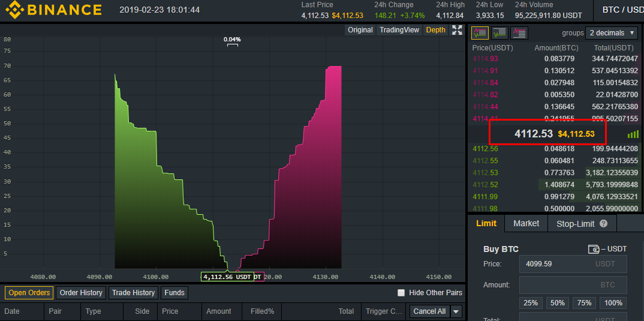The width and height of the screenshot is (644, 321).
Task: Click the 4,112.56 USDT depth chart marker
Action: click(x=227, y=277)
